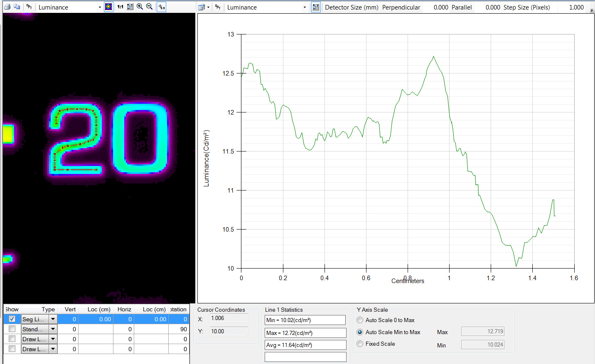Click the graph autoscale icon beside Detector Size

[x=316, y=7]
